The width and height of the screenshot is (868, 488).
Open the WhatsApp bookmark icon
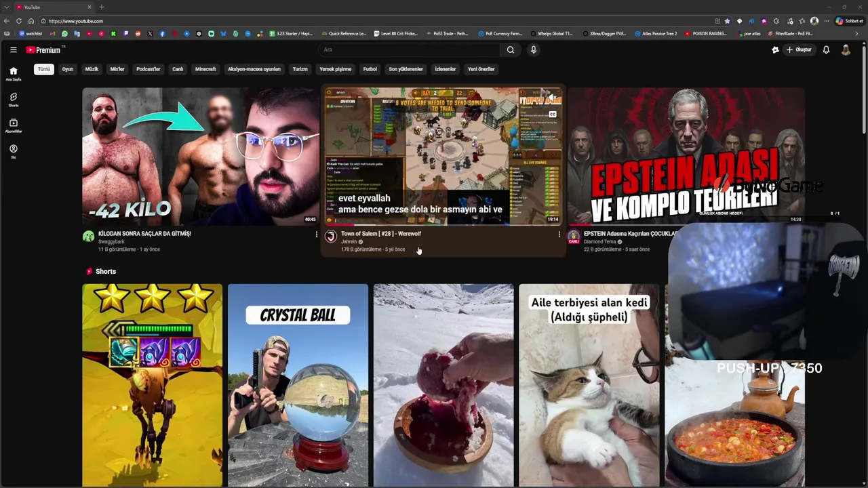click(x=65, y=33)
